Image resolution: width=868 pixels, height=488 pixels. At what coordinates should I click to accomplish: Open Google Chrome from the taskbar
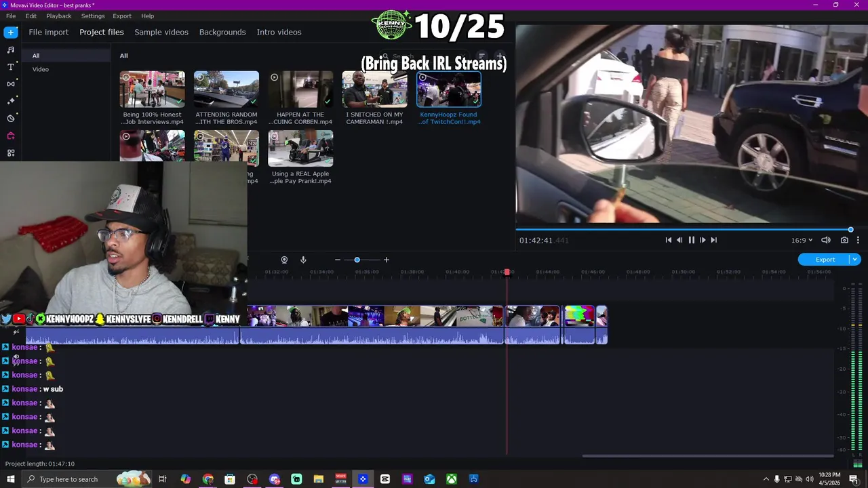pos(208,479)
